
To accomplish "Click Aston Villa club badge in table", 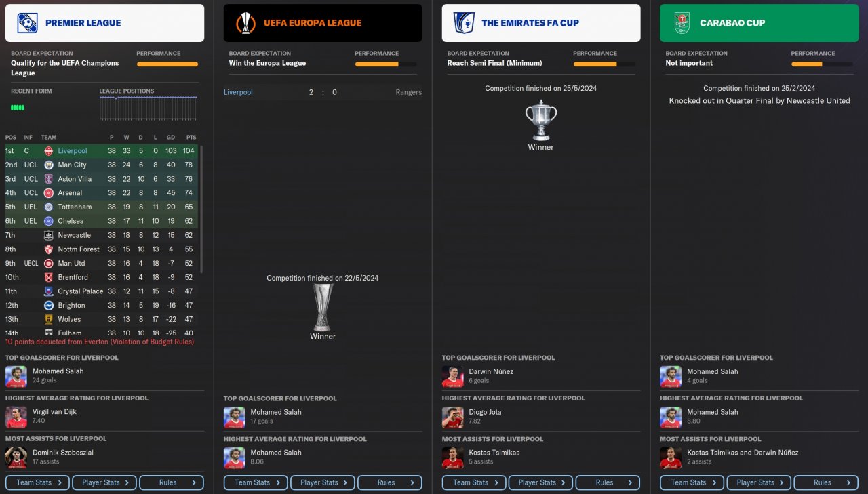I will [x=48, y=179].
